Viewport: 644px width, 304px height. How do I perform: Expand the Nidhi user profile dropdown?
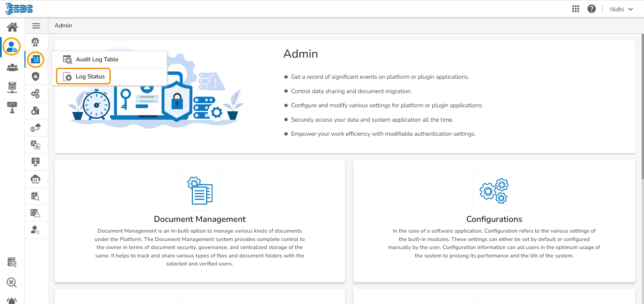(621, 9)
